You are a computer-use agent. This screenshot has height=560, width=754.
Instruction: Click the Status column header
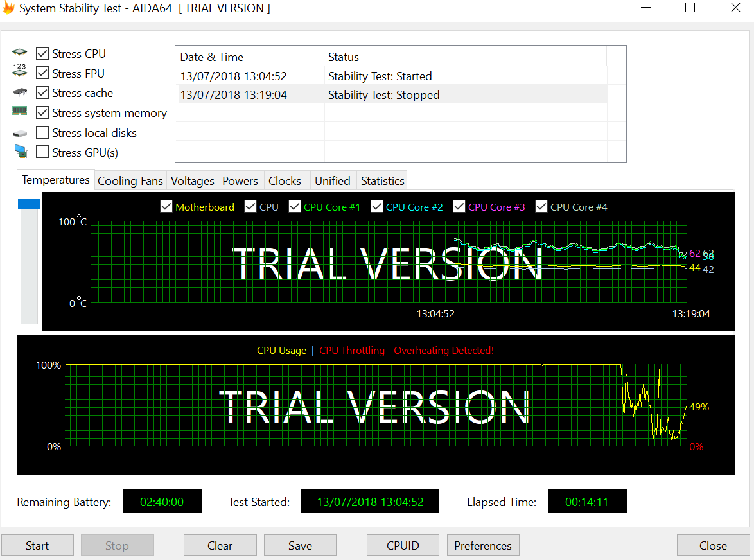(465, 57)
